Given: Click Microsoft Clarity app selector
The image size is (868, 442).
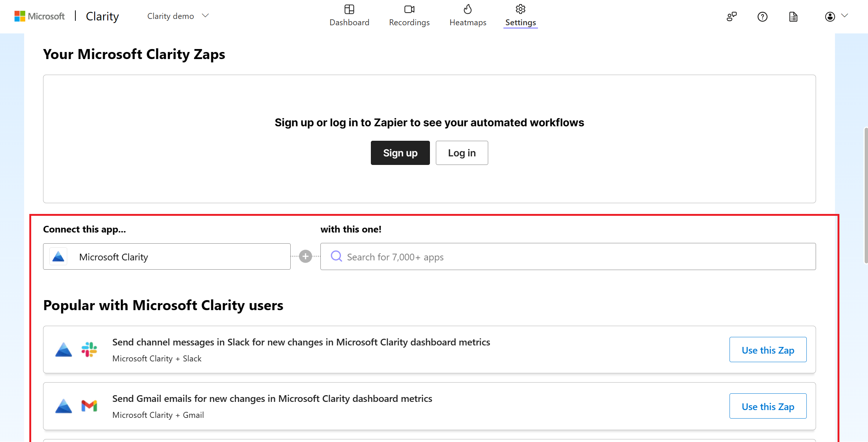Looking at the screenshot, I should pyautogui.click(x=167, y=257).
